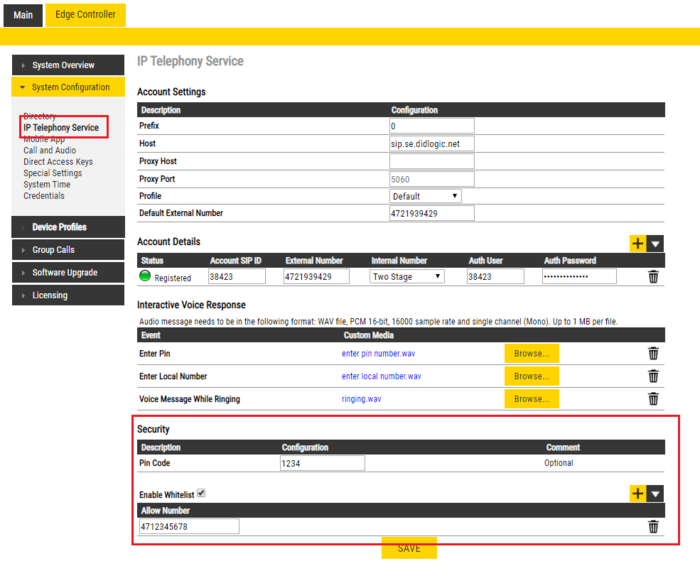Click the green Registered status indicator
The height and width of the screenshot is (566, 700).
tap(145, 277)
